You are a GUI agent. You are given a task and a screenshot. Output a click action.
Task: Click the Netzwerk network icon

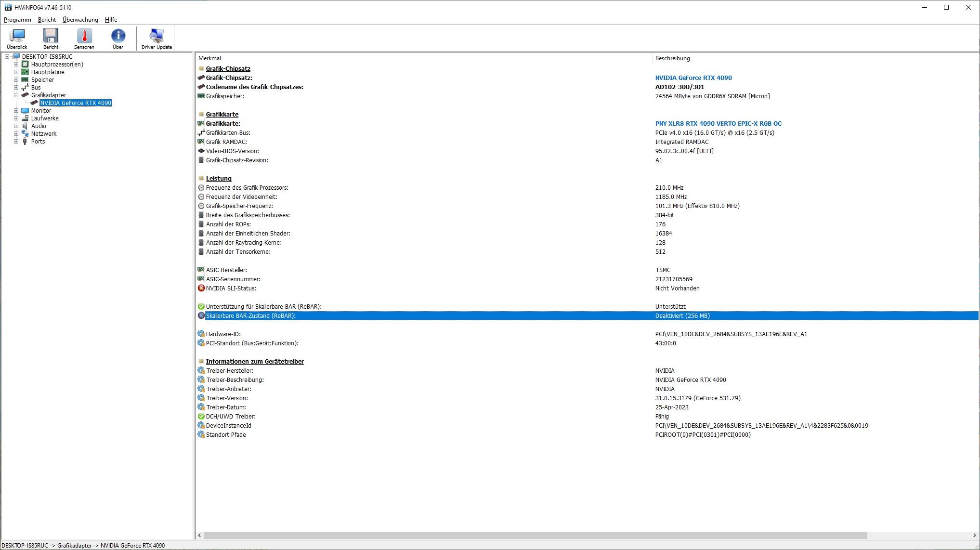click(25, 134)
